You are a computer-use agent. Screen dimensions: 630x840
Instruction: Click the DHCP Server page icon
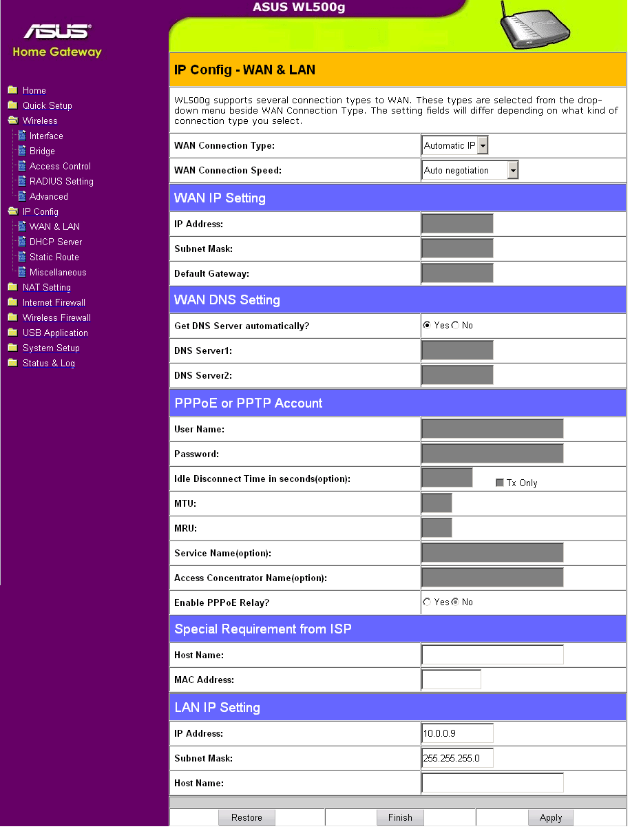click(x=22, y=242)
